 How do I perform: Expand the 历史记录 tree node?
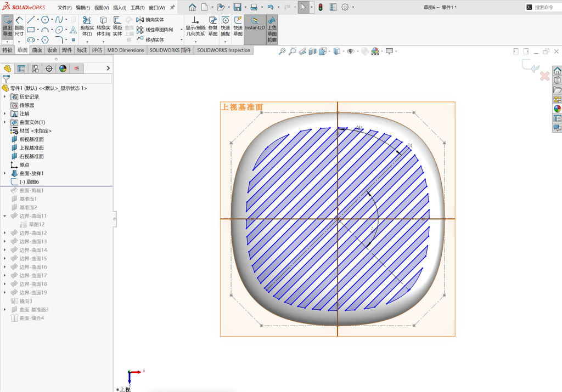[x=4, y=96]
